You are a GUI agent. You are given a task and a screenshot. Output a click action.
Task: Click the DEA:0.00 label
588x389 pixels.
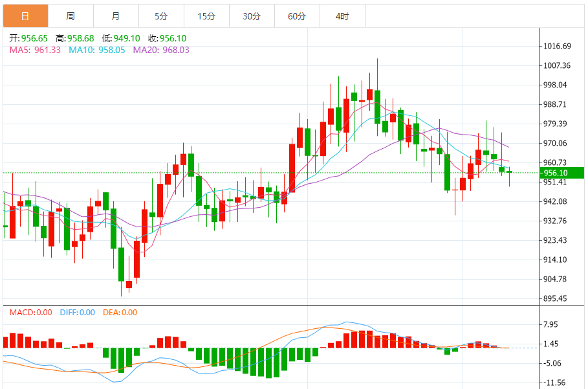tap(120, 313)
